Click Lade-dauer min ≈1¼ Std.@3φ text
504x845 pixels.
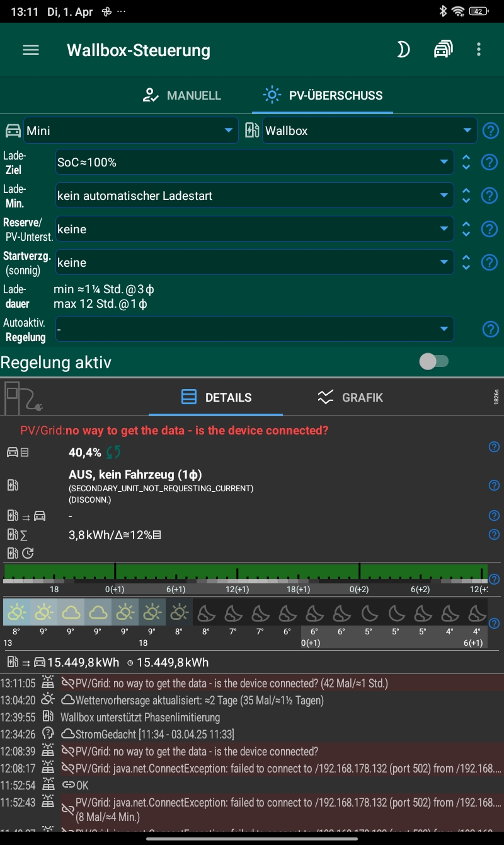click(x=104, y=289)
